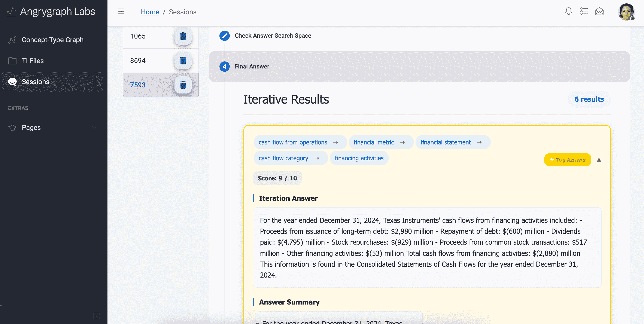
Task: Expand the Pages menu chevron
Action: (x=94, y=128)
